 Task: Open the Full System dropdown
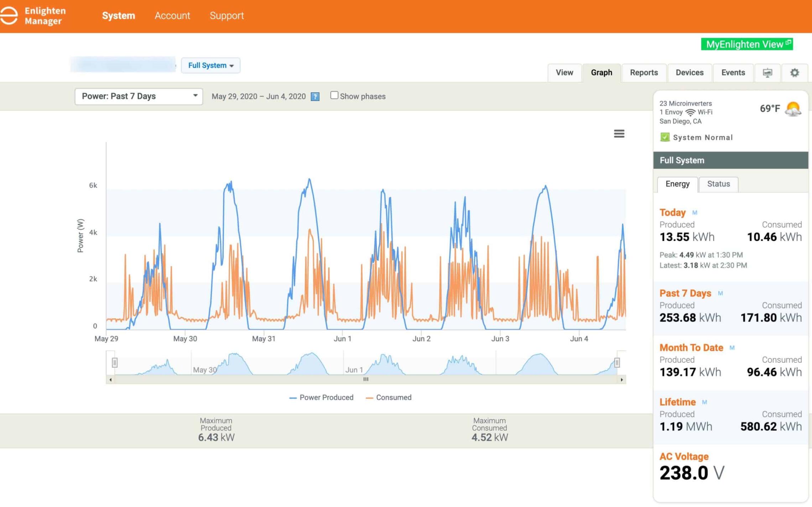pos(210,66)
